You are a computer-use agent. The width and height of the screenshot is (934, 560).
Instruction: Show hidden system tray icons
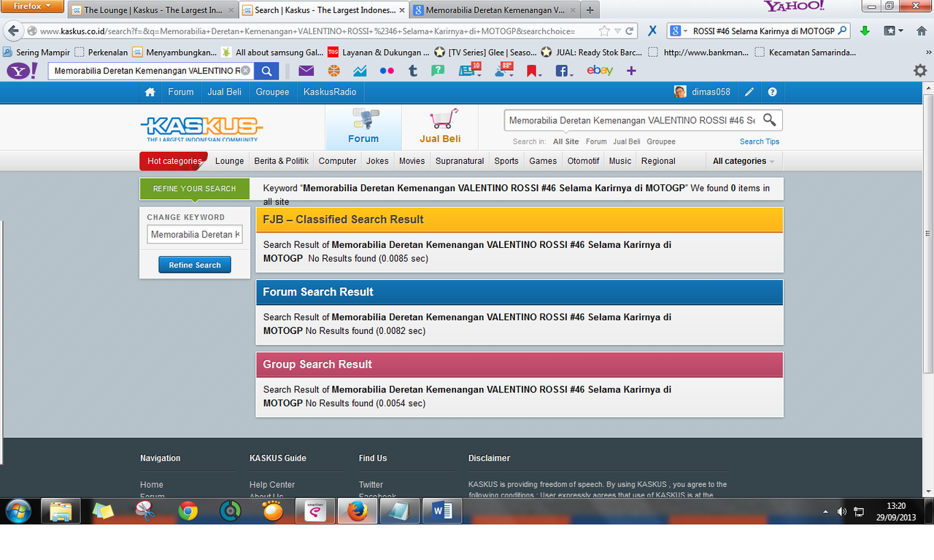click(826, 512)
